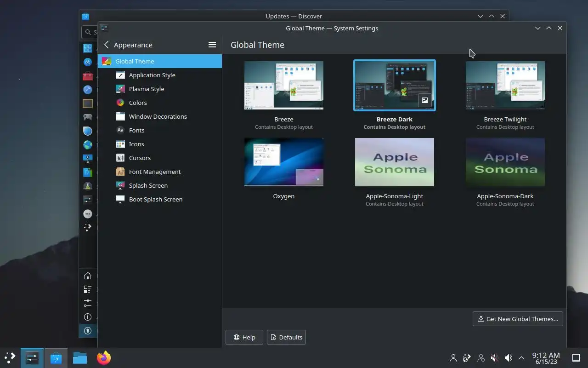Open the Colors settings
Image resolution: width=588 pixels, height=368 pixels.
pyautogui.click(x=159, y=103)
